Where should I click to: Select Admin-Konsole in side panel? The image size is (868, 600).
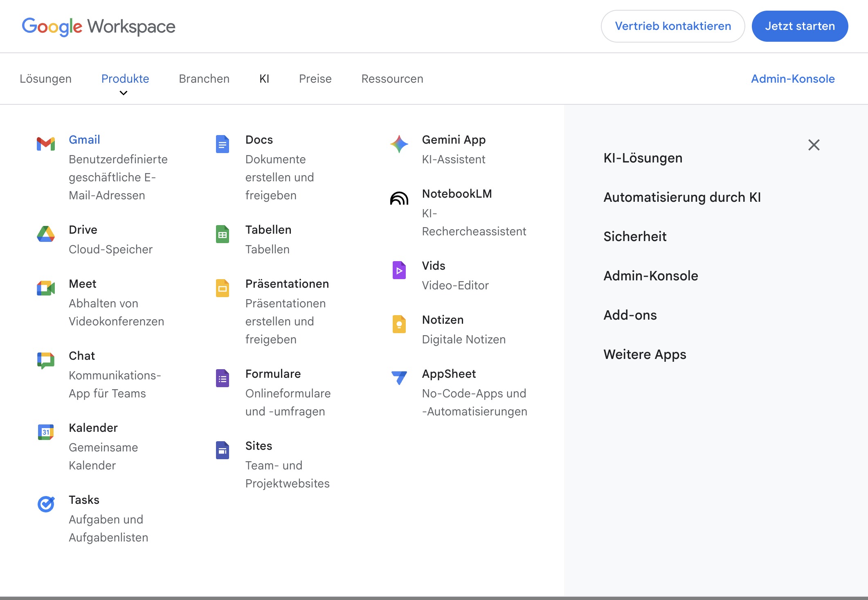coord(651,276)
